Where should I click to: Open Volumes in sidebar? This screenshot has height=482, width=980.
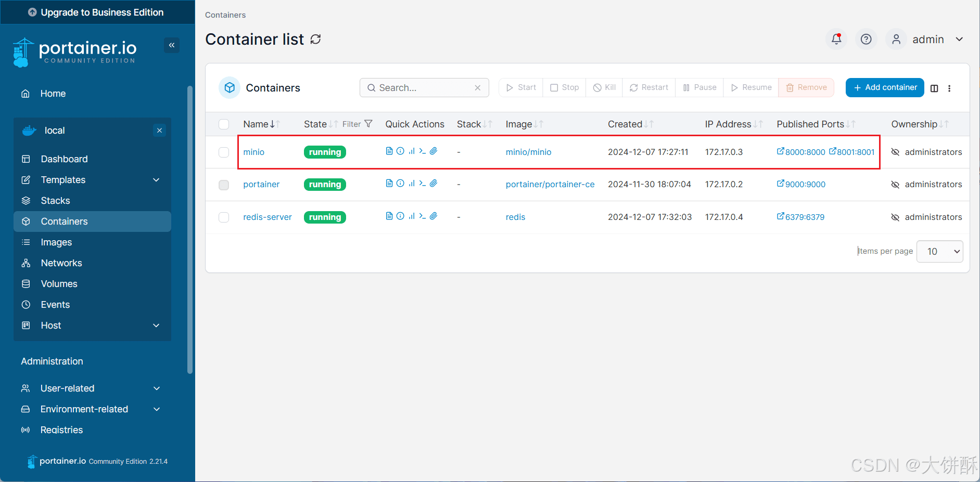click(59, 284)
